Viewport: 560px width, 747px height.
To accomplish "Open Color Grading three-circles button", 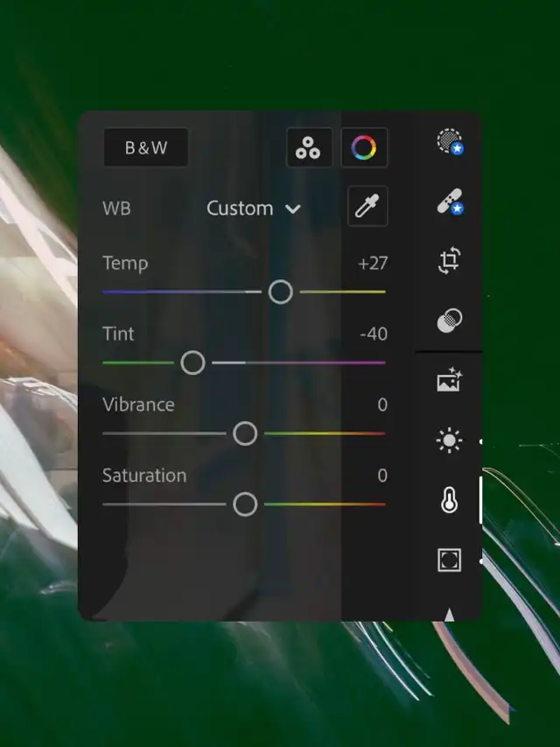I will (x=308, y=148).
